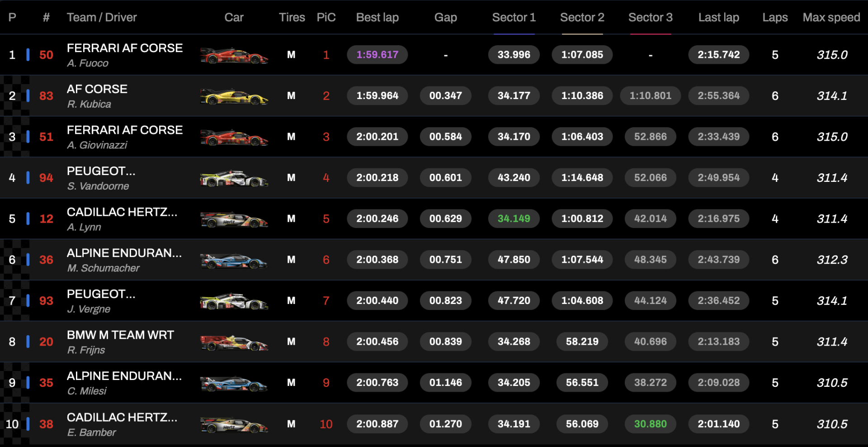
Task: Click car number 83
Action: tap(46, 96)
